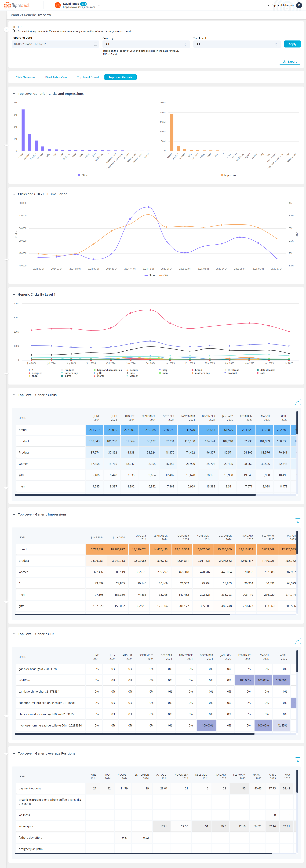Click the wine-liquor row label
This screenshot has height=868, width=306.
tap(26, 826)
